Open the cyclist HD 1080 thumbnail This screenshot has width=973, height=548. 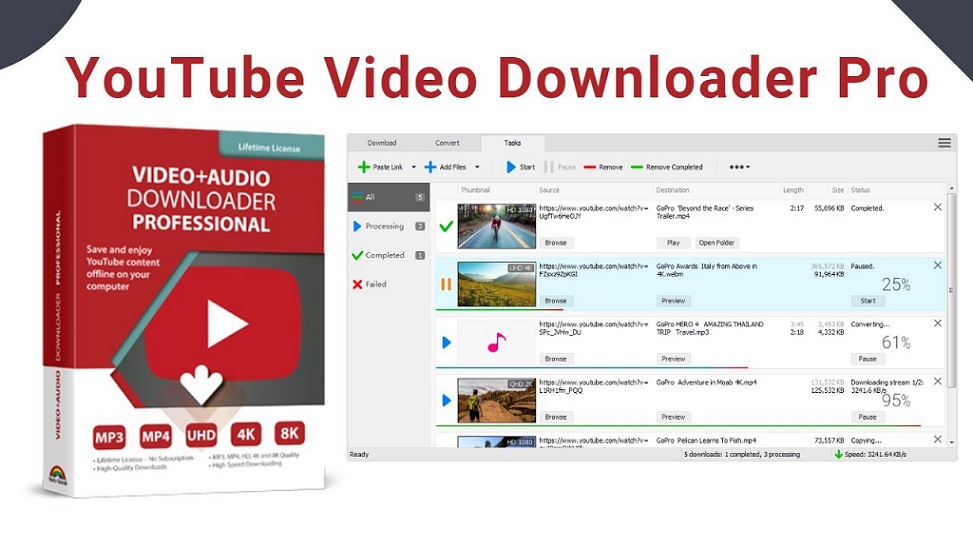(496, 227)
